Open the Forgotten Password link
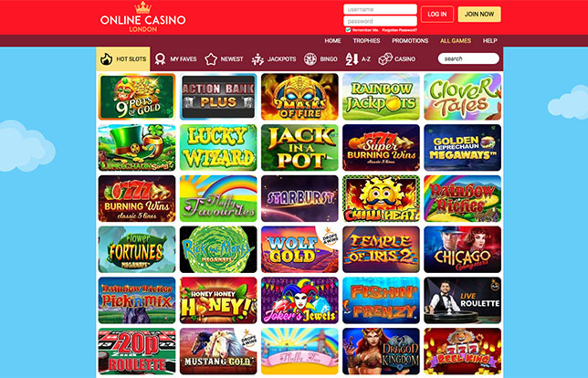Screen dimensions: 588x378 coord(399,30)
